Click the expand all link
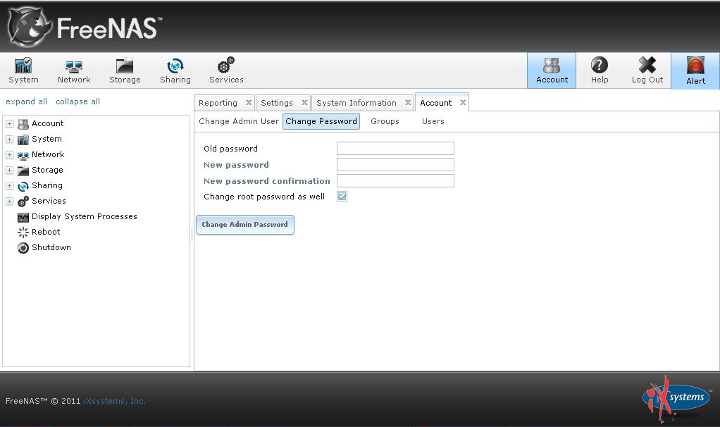Image resolution: width=720 pixels, height=427 pixels. (26, 101)
